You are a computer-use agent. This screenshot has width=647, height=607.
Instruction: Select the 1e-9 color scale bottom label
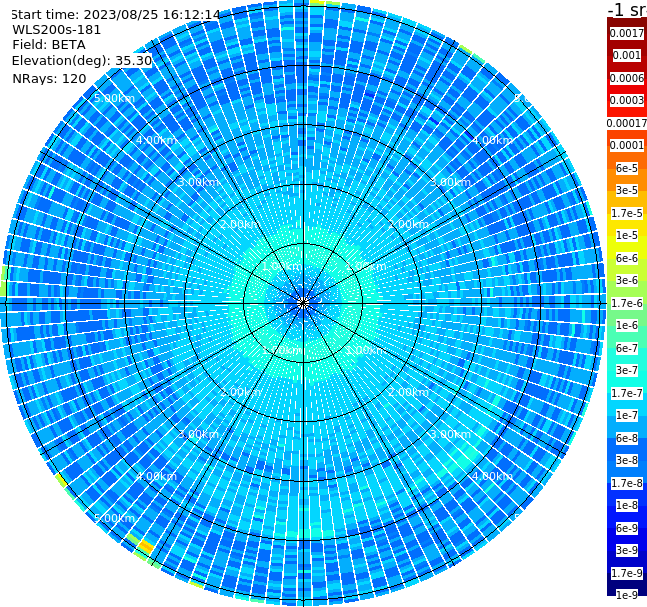626,595
